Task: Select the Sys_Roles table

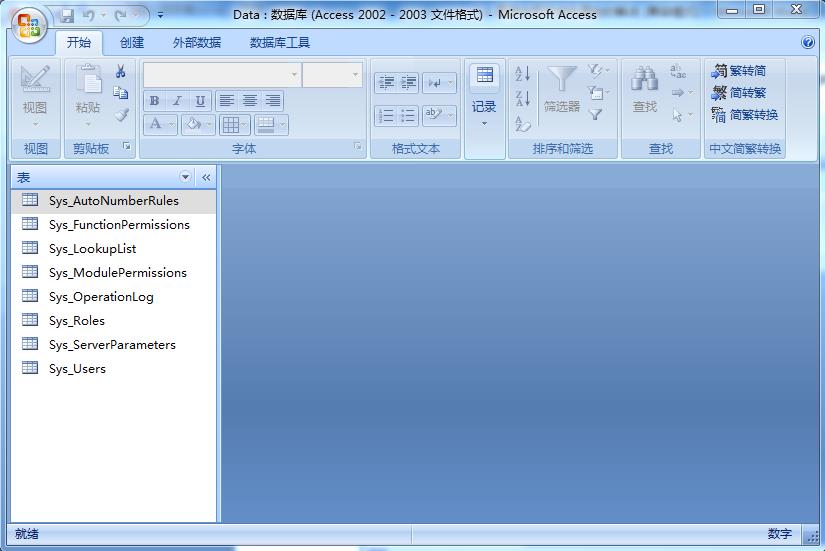Action: (x=114, y=320)
